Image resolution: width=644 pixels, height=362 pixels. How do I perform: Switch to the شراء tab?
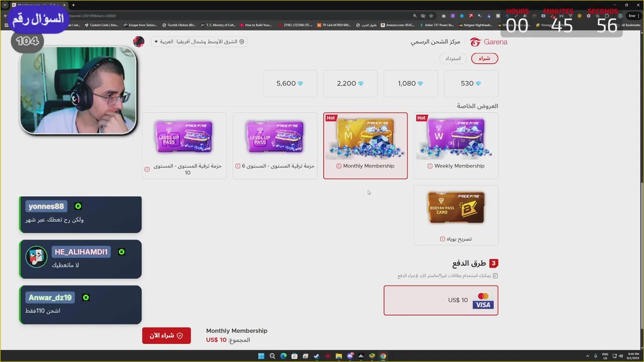click(485, 59)
